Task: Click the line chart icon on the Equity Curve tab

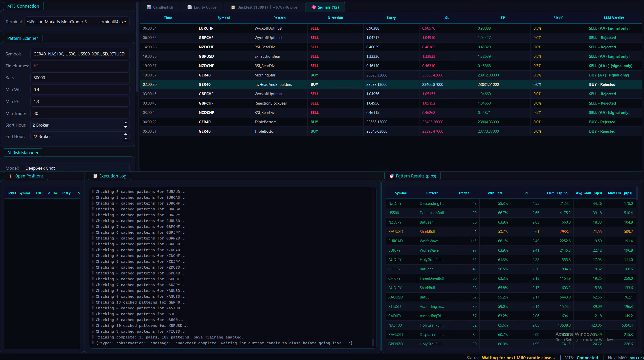Action: coord(189,7)
